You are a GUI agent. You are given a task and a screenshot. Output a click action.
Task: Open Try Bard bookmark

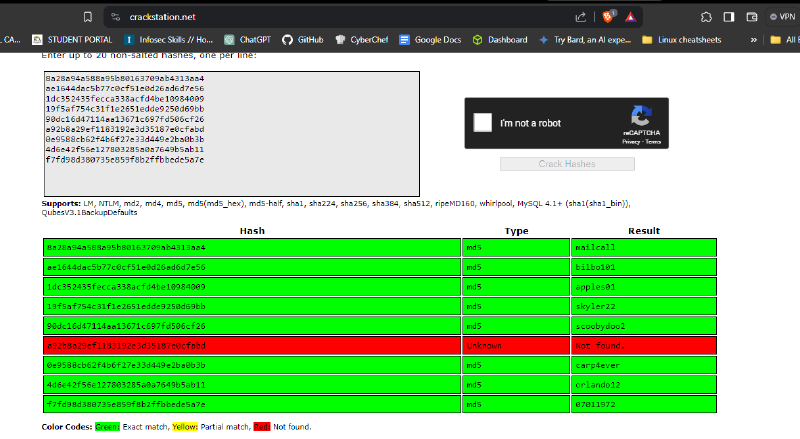[x=585, y=40]
